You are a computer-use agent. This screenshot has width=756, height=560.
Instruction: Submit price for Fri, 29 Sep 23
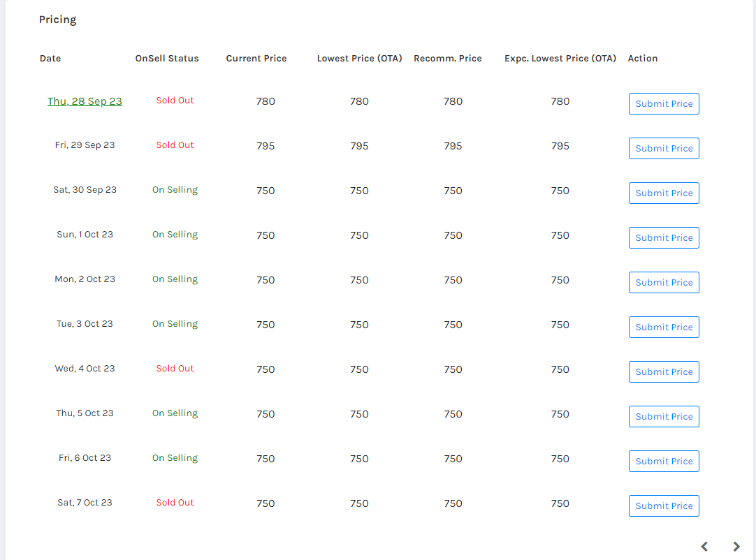(x=664, y=148)
